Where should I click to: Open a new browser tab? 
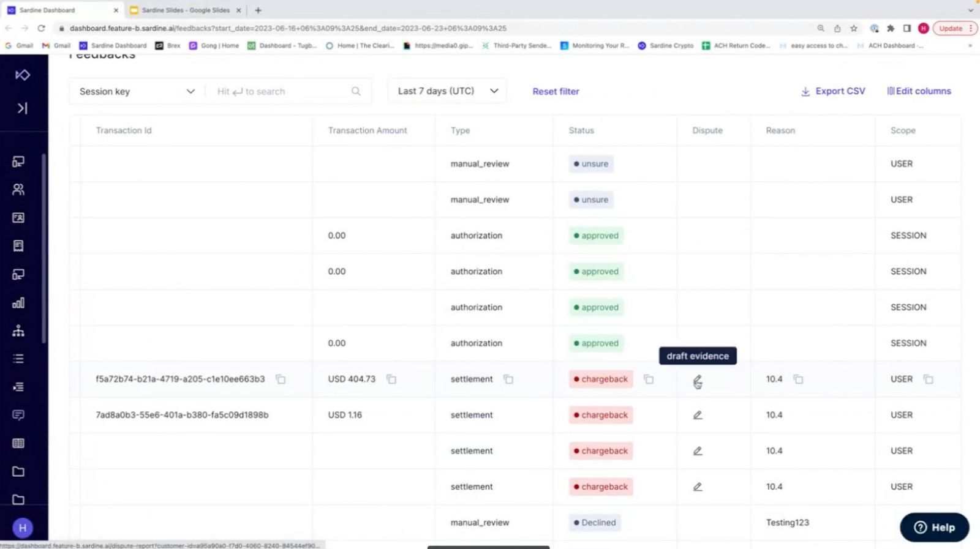pyautogui.click(x=258, y=10)
